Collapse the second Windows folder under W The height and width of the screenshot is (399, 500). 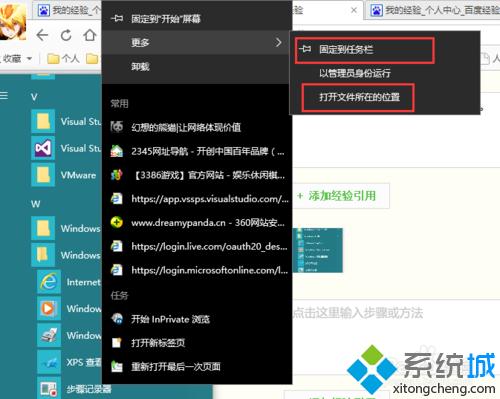67,255
